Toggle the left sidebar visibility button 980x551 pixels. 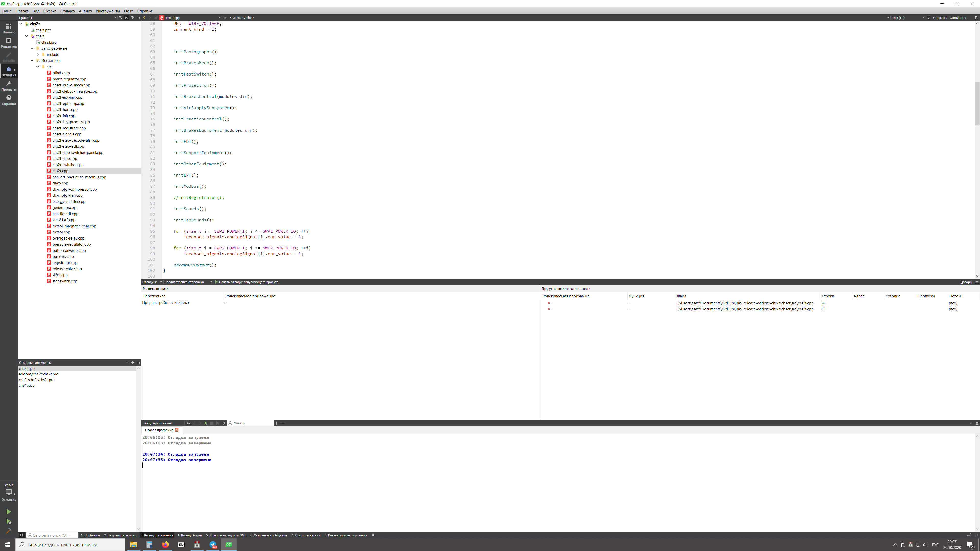[21, 535]
